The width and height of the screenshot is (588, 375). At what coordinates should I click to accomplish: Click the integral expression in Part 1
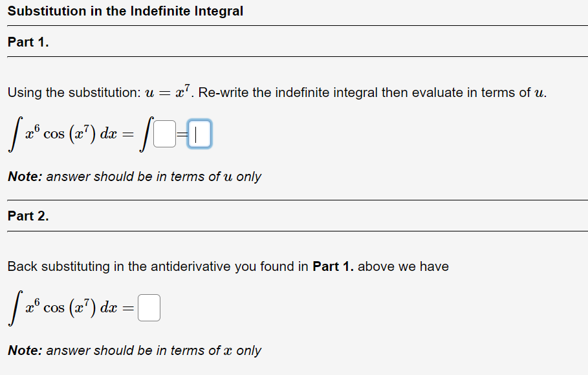pyautogui.click(x=61, y=133)
